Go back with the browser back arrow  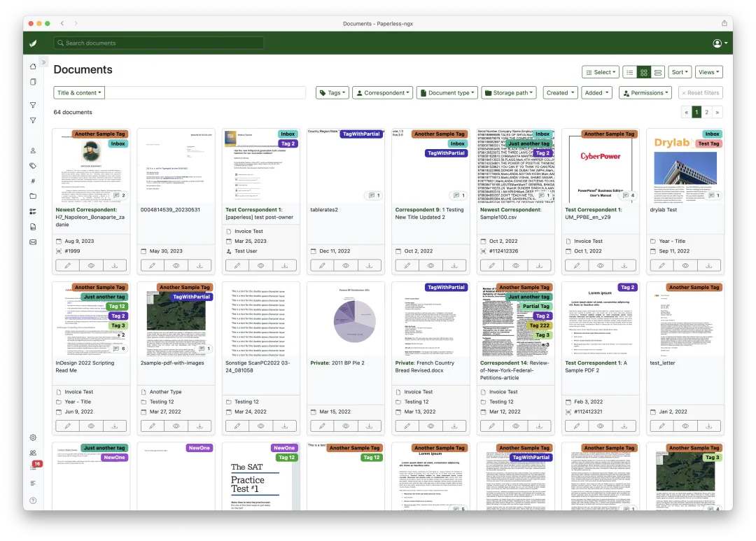click(x=62, y=23)
